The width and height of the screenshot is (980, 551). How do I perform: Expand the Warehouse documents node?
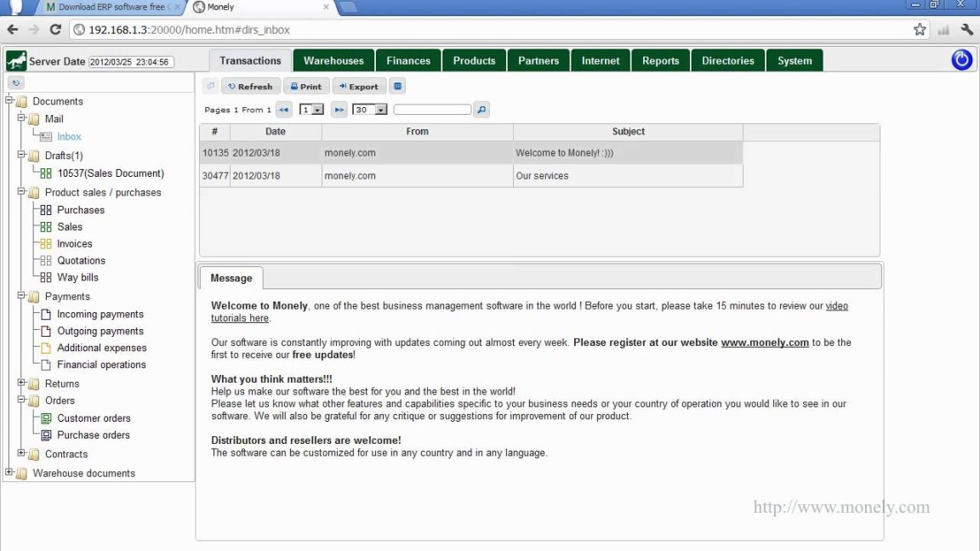click(9, 472)
